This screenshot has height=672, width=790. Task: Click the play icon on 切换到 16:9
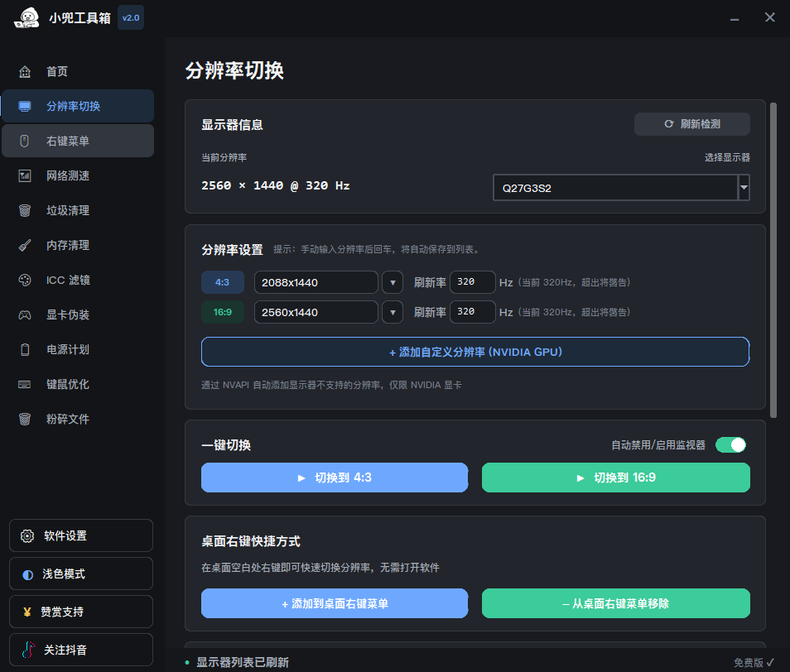[x=580, y=478]
